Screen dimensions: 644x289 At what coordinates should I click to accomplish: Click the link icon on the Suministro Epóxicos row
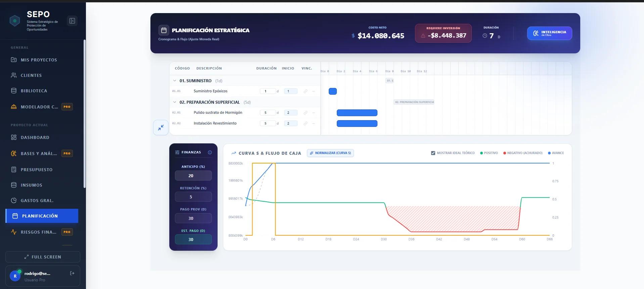point(306,91)
